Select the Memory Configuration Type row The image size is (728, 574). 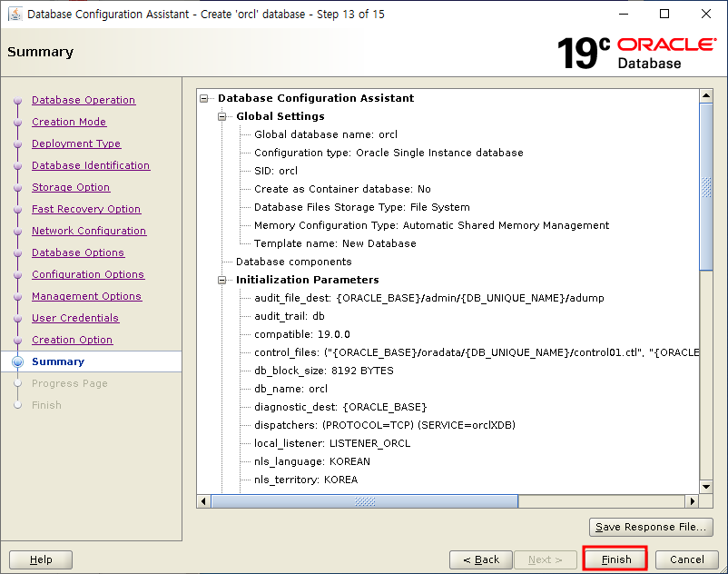pyautogui.click(x=431, y=225)
